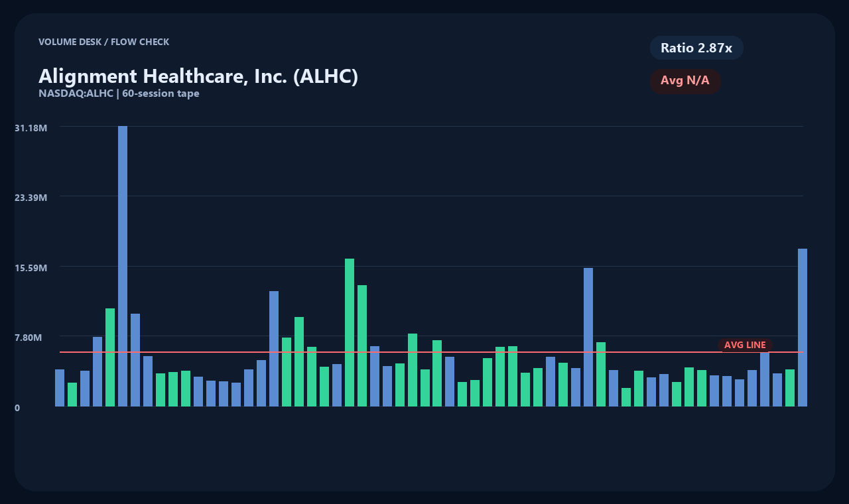
Task: Click the 0 axis label
Action: click(x=17, y=408)
